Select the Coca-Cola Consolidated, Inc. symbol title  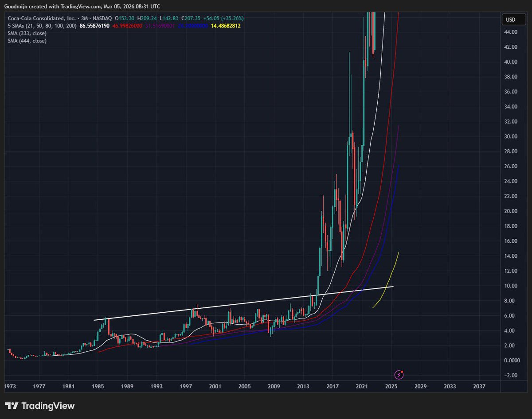tap(42, 18)
